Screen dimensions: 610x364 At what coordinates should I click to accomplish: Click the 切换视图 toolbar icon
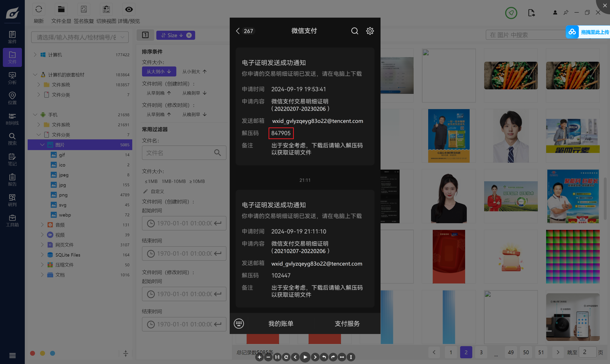(106, 10)
